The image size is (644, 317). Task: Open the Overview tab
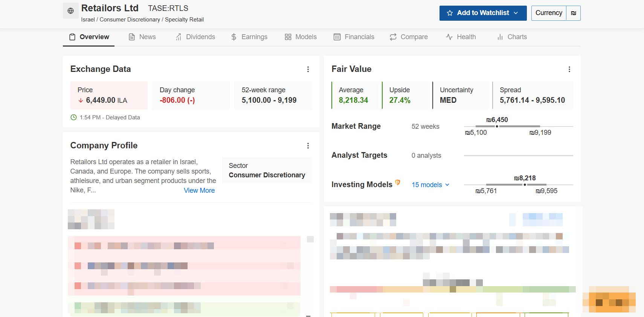click(x=89, y=37)
